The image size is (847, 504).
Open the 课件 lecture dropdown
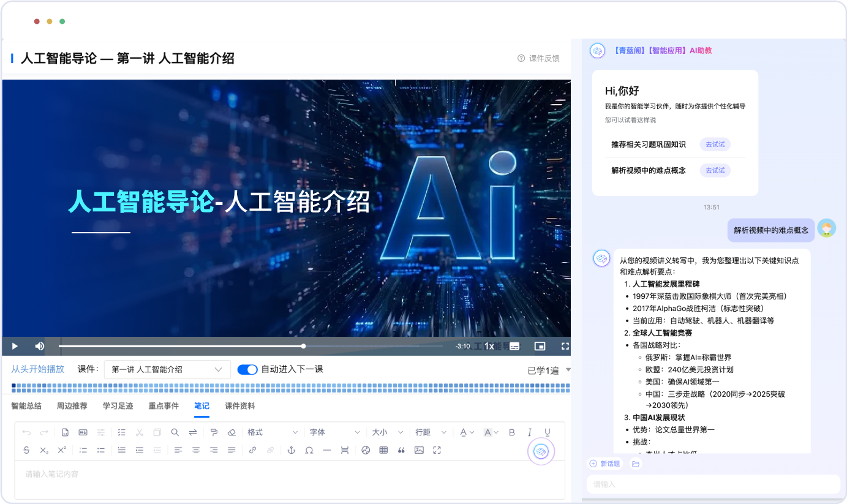coord(167,369)
